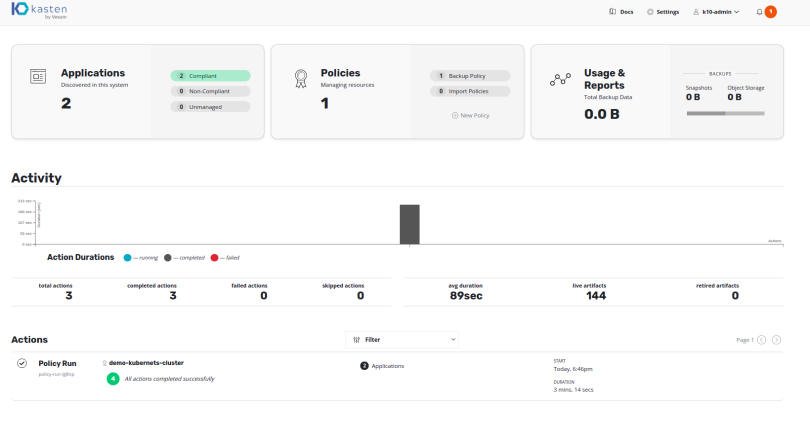Open the Filter dropdown
This screenshot has height=439, width=810.
tap(402, 340)
